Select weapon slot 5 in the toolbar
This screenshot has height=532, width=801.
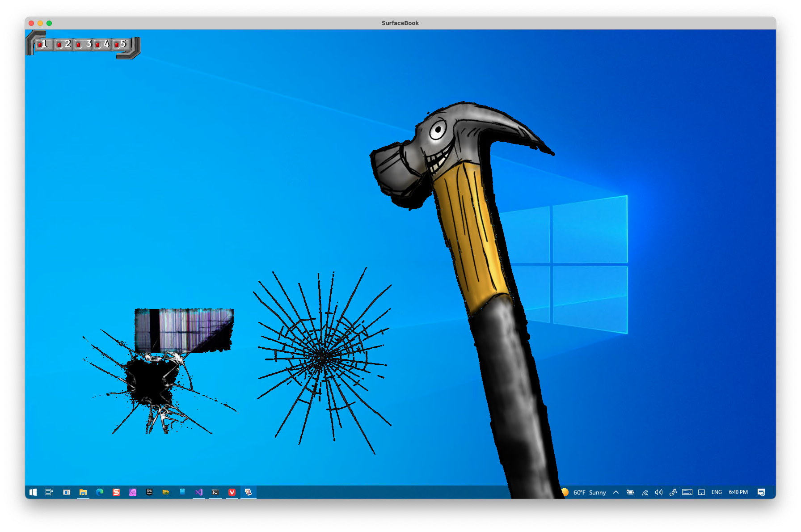click(122, 44)
